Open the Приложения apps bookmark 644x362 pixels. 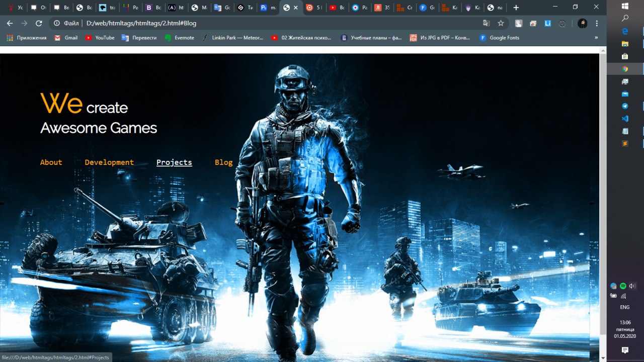(26, 38)
